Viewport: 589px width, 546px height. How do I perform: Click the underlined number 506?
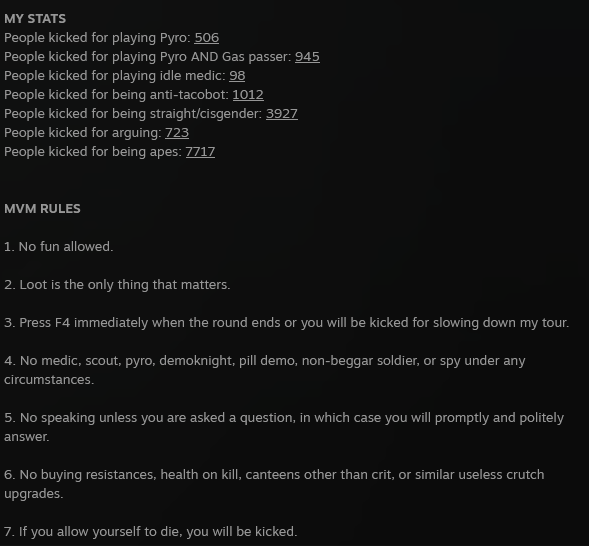click(207, 38)
